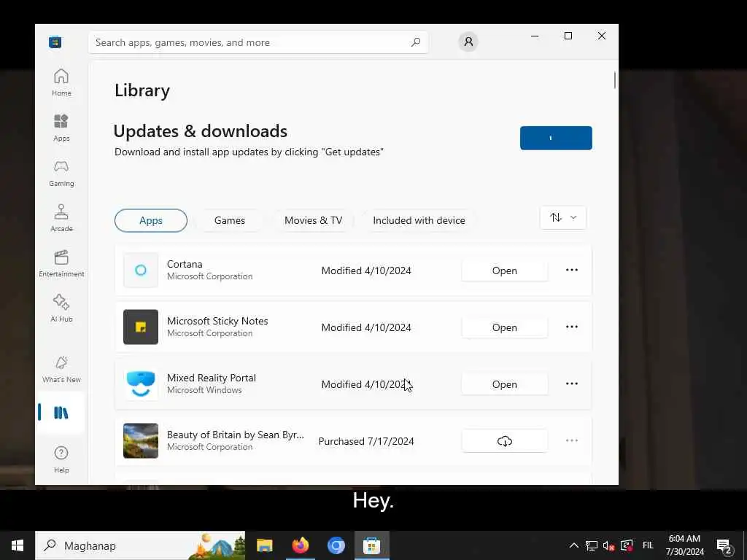Open AI Hub in sidebar
This screenshot has height=560, width=747.
coord(61,308)
